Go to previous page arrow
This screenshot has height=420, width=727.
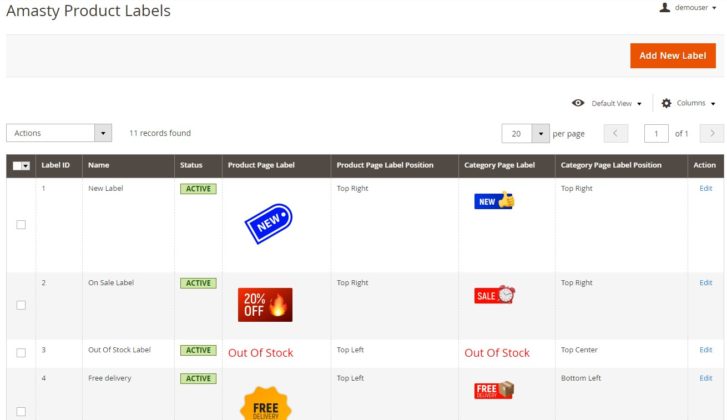[x=616, y=133]
